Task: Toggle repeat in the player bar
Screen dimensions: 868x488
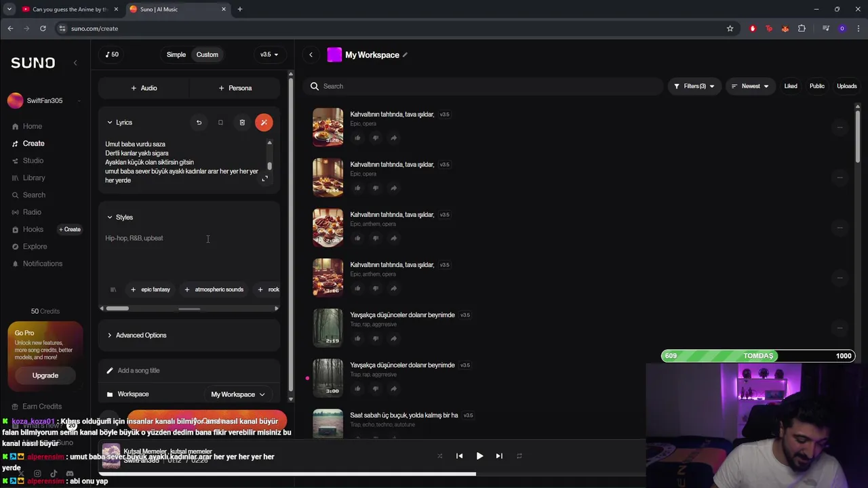Action: pyautogui.click(x=519, y=456)
